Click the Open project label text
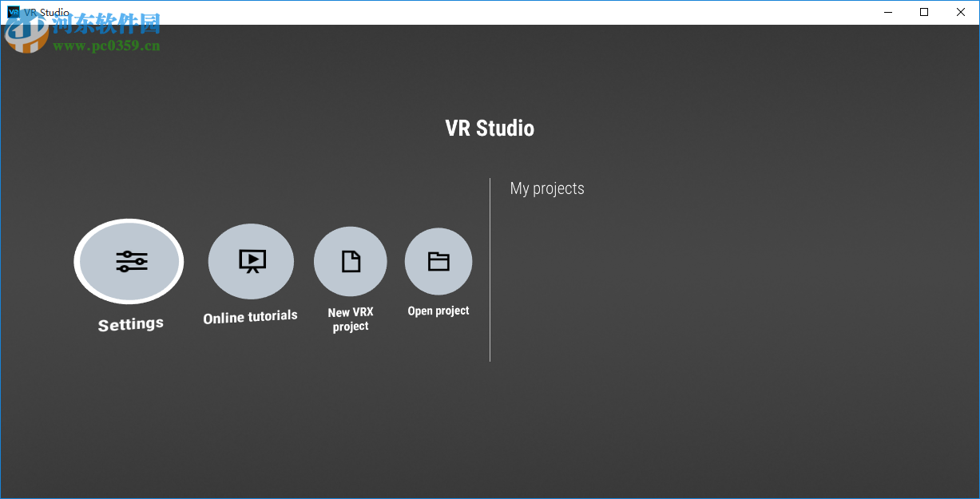The image size is (980, 499). 438,311
